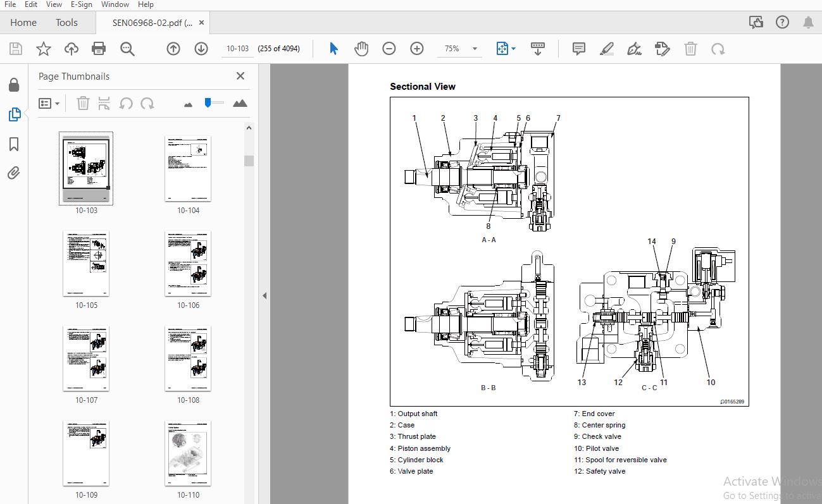The width and height of the screenshot is (822, 504).
Task: Select page thumbnail 10-105
Action: point(86,263)
